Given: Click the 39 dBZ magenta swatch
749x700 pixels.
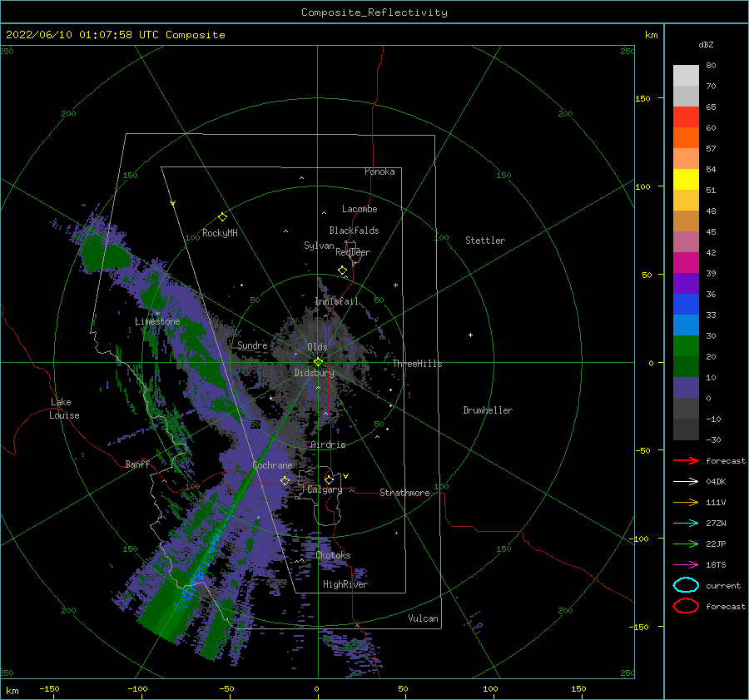Looking at the screenshot, I should point(686,263).
